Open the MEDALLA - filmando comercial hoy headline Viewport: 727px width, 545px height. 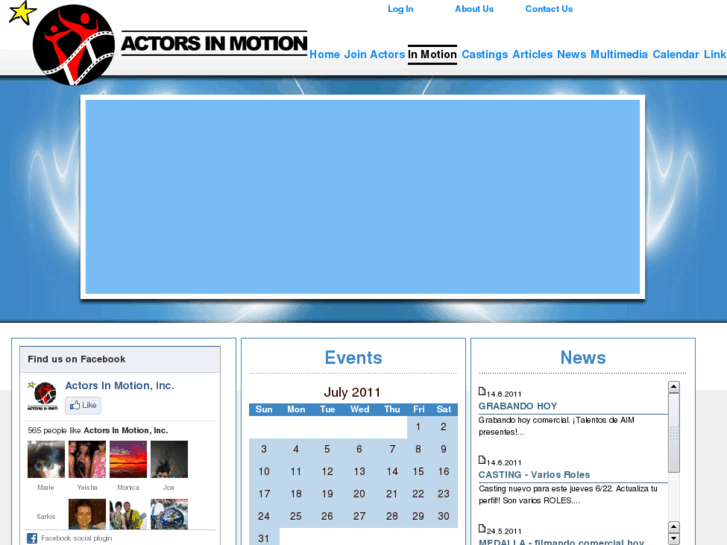pos(561,542)
